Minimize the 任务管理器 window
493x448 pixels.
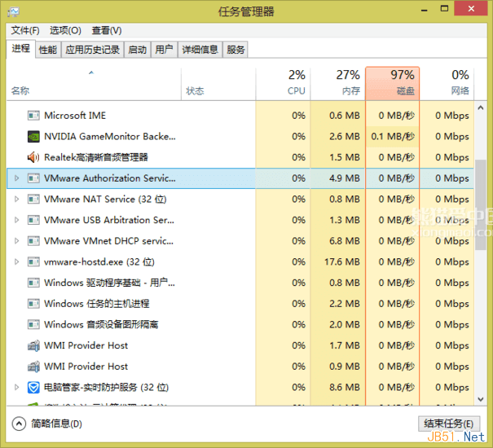point(425,10)
